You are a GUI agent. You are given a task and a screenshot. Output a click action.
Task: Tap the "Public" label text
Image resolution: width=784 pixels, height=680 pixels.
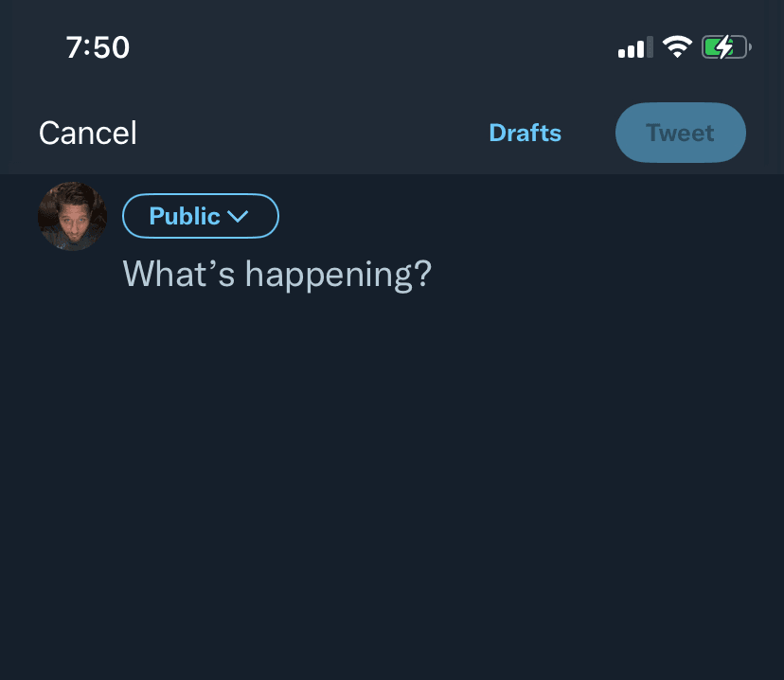[x=185, y=216]
